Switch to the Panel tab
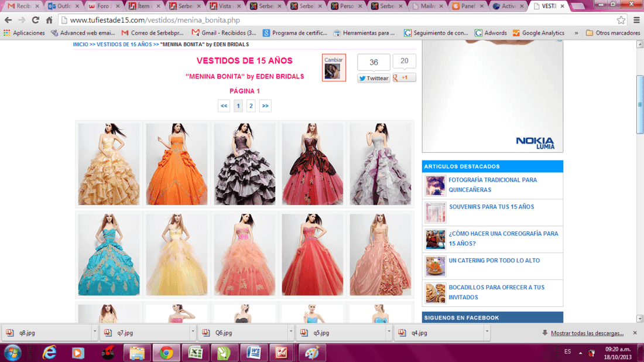This screenshot has height=362, width=644. (x=468, y=6)
